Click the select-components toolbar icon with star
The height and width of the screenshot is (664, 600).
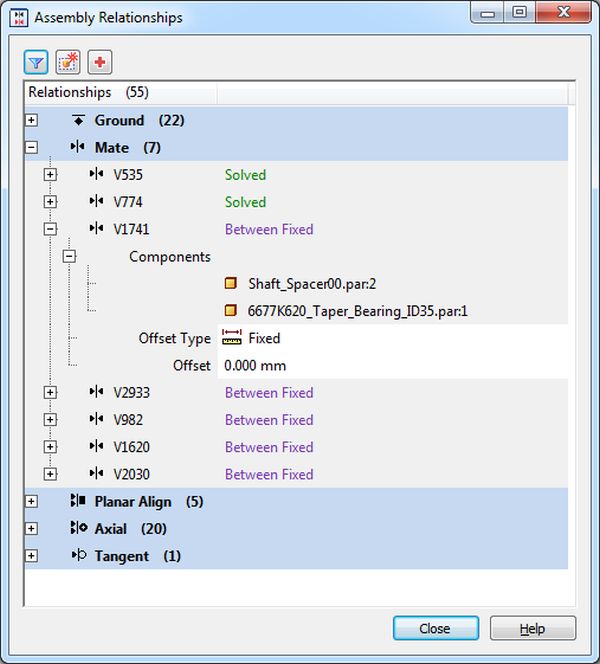68,63
